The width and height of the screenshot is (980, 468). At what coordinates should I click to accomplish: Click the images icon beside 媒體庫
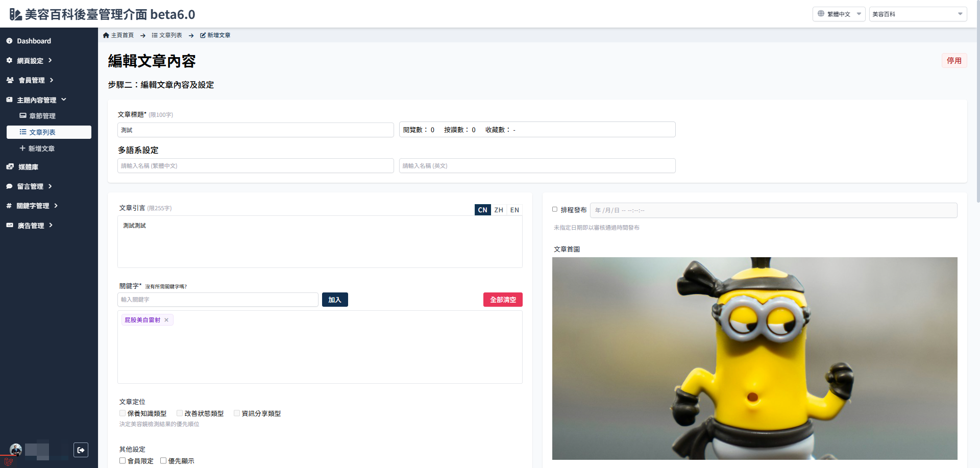click(x=10, y=166)
